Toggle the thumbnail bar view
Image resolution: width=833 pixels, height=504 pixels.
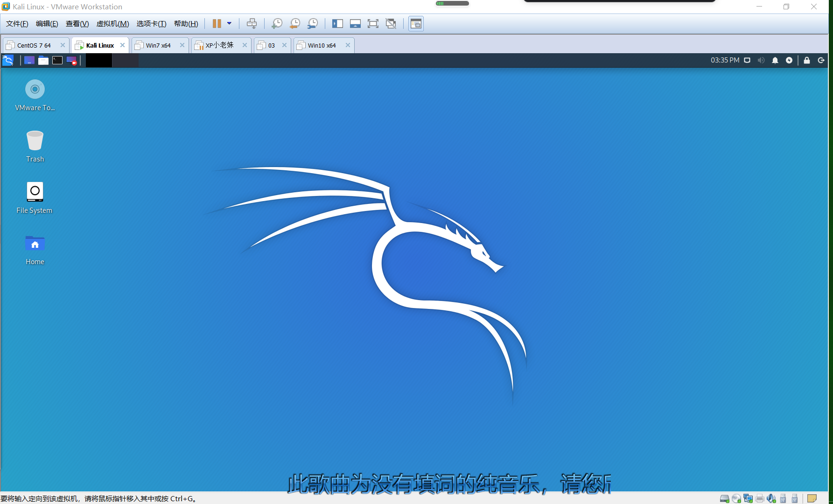point(355,23)
